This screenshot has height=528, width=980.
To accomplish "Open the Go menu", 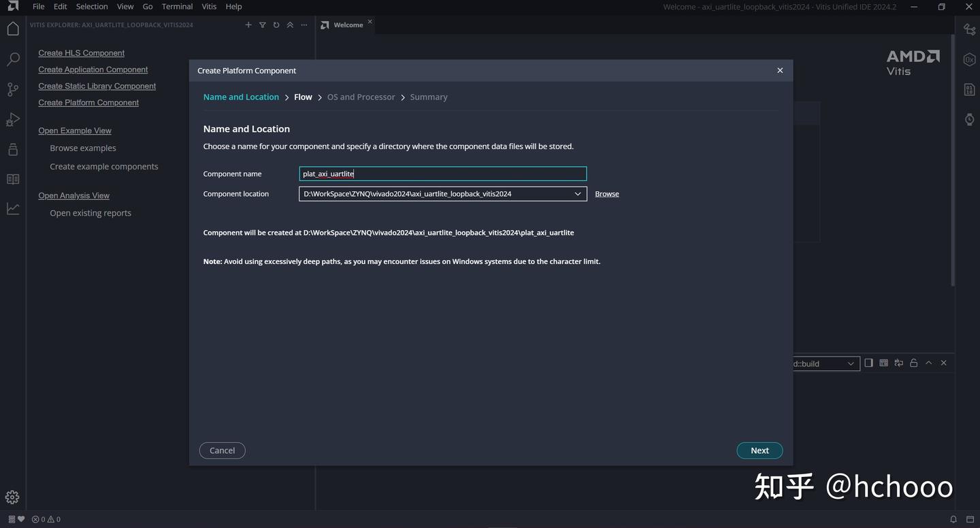I will 148,6.
